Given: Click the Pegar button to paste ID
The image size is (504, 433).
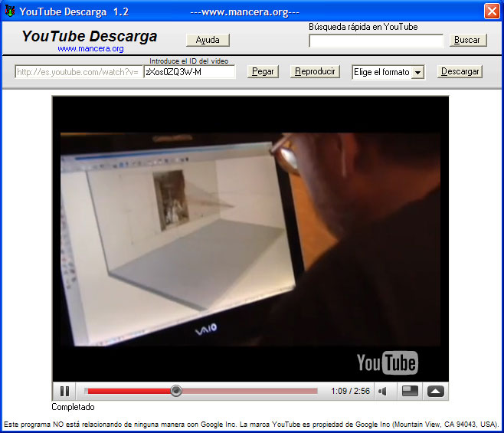Looking at the screenshot, I should point(263,71).
